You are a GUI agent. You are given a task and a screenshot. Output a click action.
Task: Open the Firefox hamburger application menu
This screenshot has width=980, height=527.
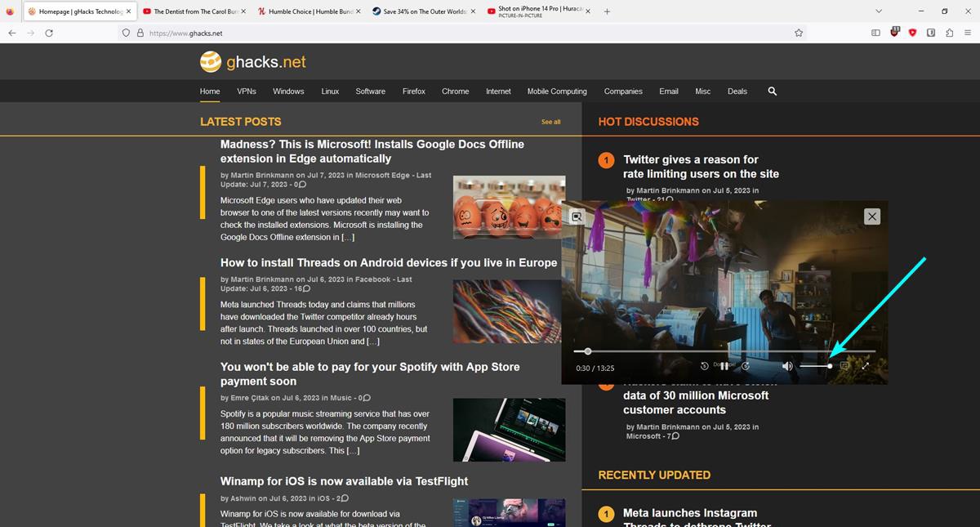click(968, 33)
